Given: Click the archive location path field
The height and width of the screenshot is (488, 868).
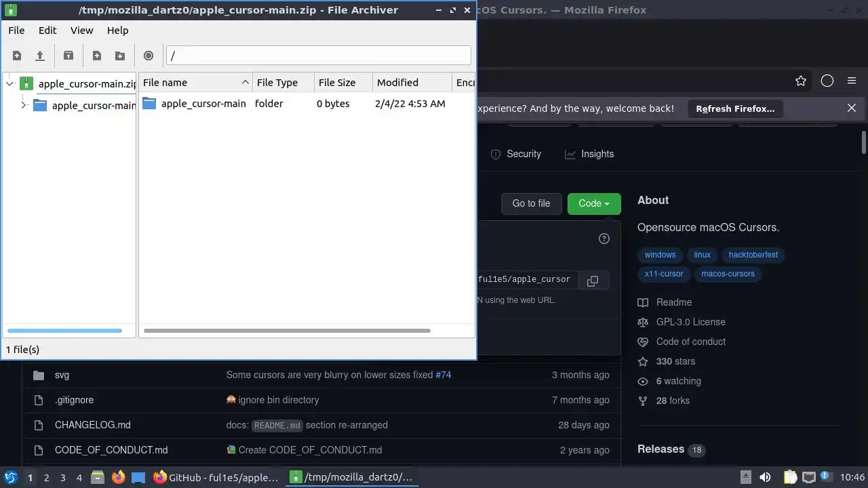Looking at the screenshot, I should (318, 56).
